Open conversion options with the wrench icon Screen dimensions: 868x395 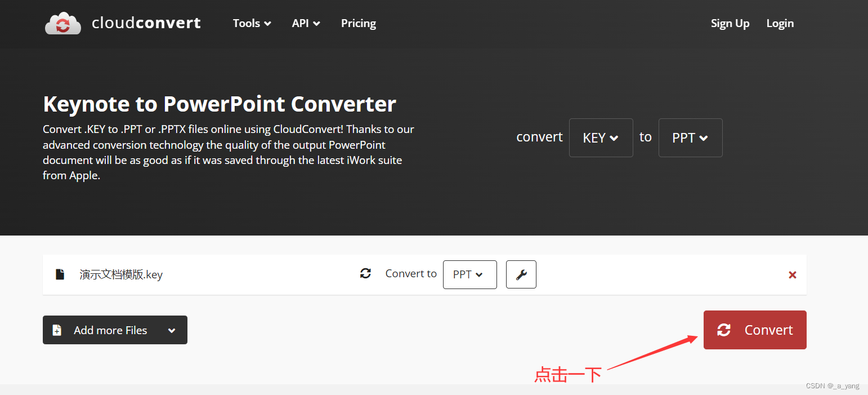[x=521, y=274]
